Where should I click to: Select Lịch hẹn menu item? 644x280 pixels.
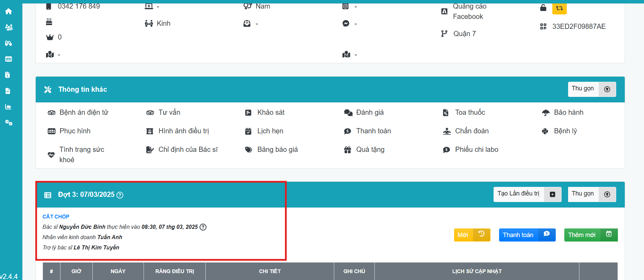click(270, 131)
